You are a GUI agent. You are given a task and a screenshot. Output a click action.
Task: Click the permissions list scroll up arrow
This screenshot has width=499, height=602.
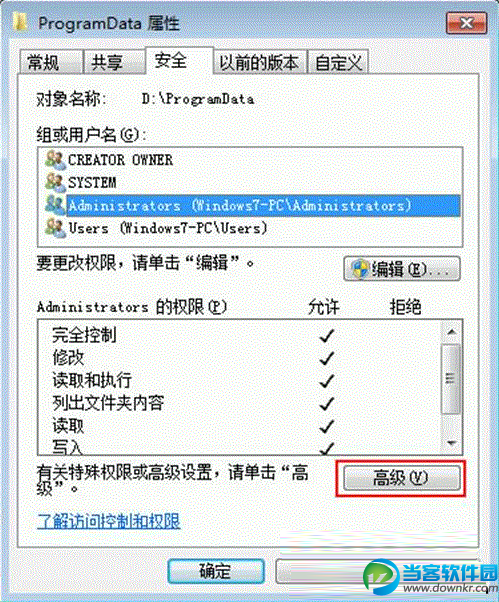(451, 332)
